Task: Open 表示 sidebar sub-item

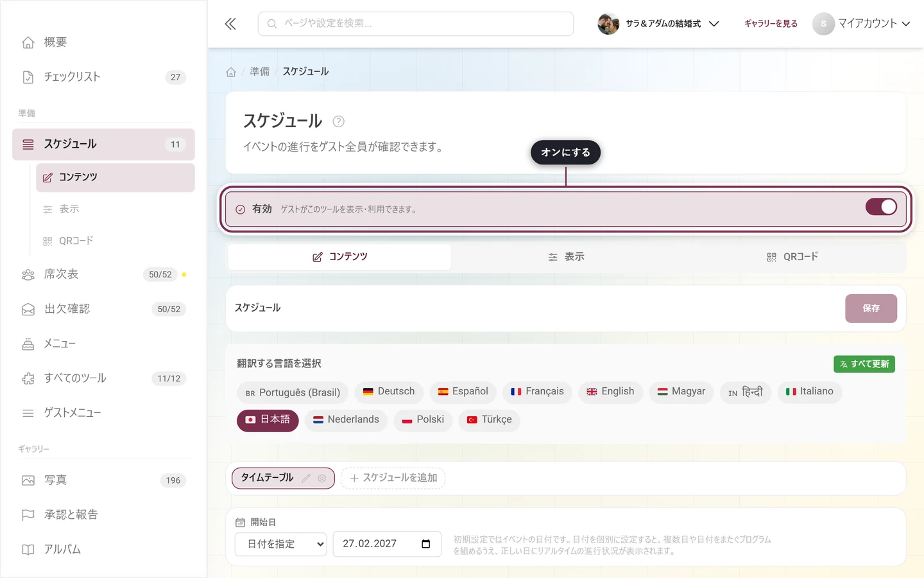Action: pos(116,209)
